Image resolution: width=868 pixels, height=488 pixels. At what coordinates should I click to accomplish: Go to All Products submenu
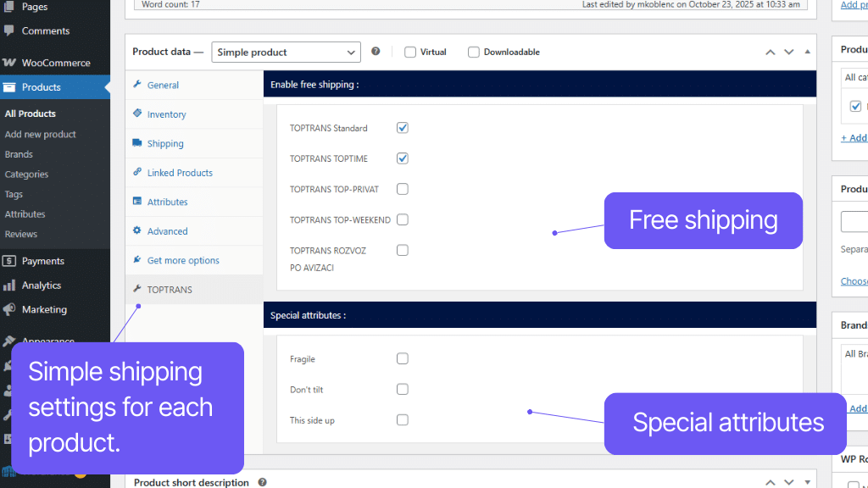(31, 114)
